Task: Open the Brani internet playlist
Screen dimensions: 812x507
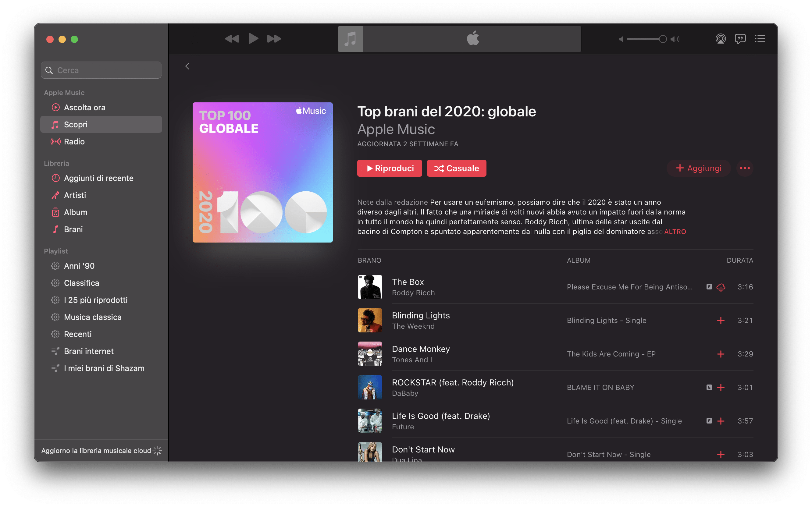Action: point(101,351)
